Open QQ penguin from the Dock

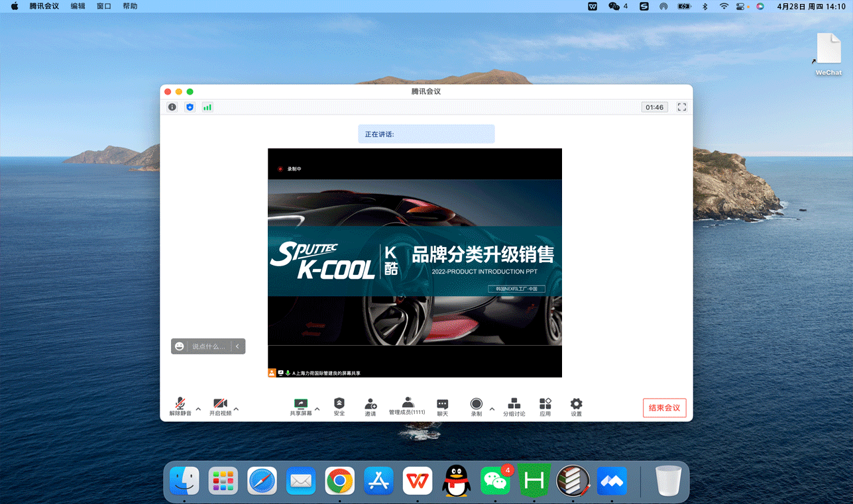[456, 481]
